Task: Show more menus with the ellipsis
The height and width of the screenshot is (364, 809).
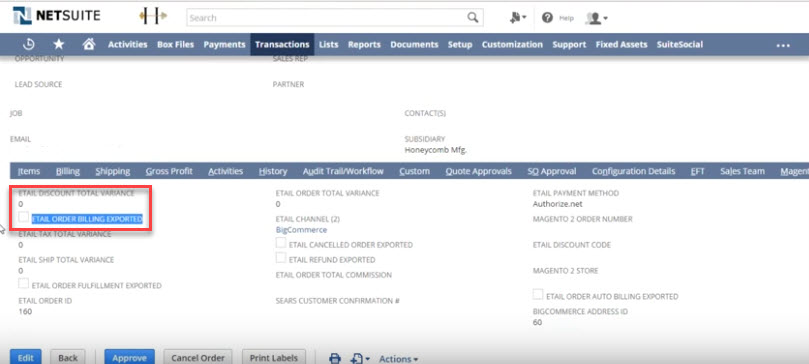Action: (783, 45)
